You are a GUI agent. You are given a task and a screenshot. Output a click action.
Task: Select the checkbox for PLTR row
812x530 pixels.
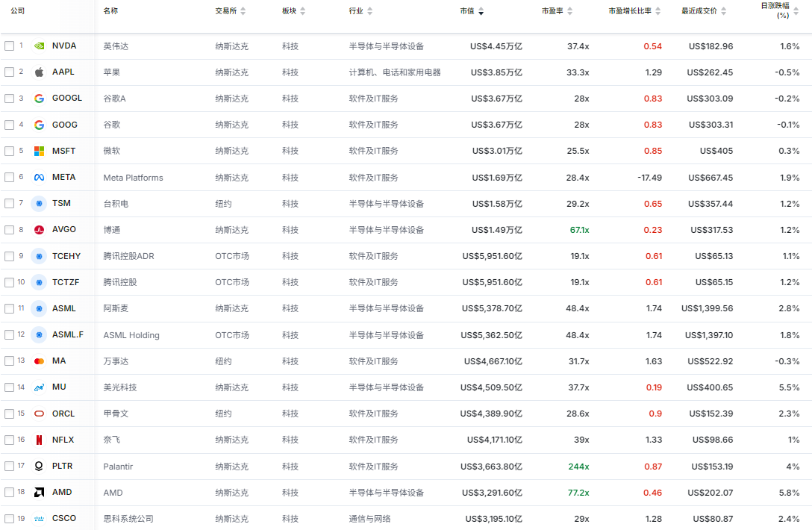[9, 467]
